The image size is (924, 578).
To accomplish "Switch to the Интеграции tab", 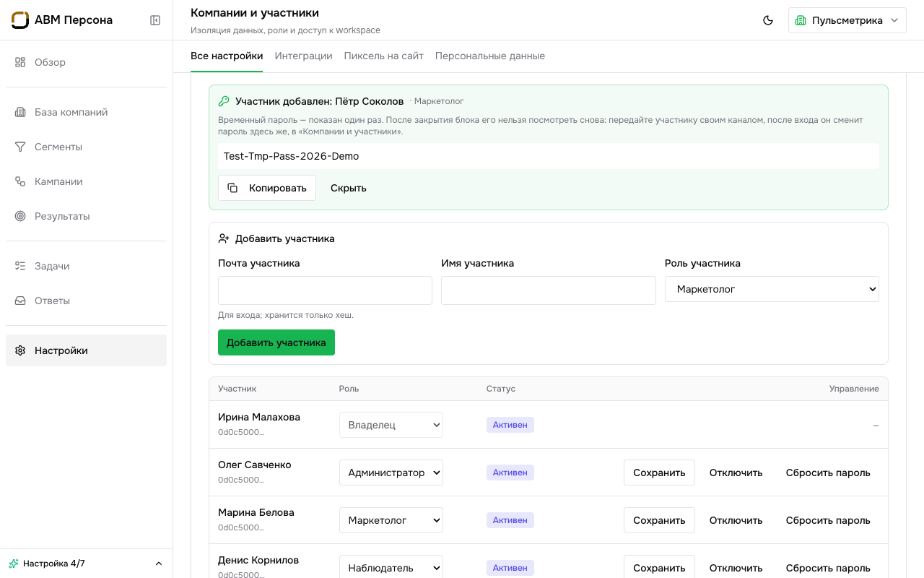I will click(303, 56).
